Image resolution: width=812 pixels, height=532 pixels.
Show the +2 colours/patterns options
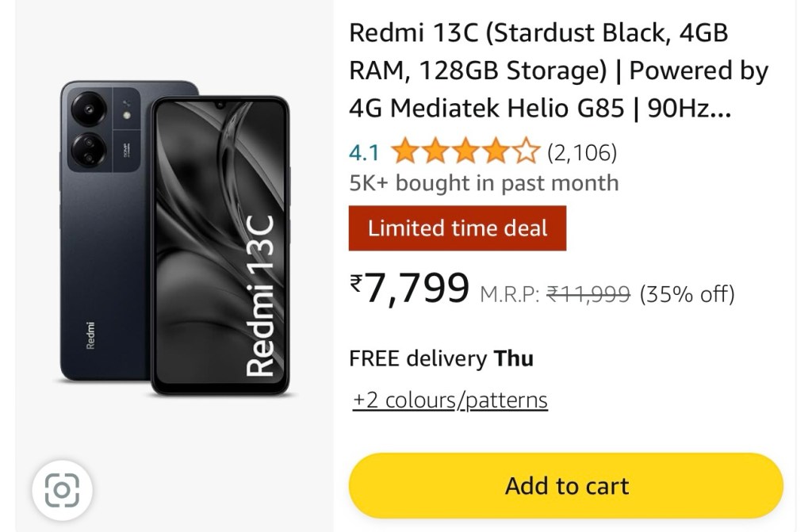pos(450,400)
